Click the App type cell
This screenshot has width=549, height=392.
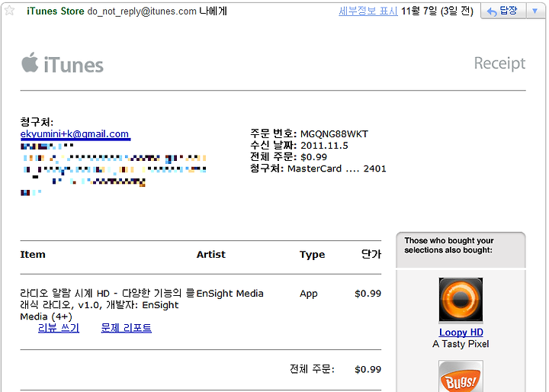pos(309,294)
